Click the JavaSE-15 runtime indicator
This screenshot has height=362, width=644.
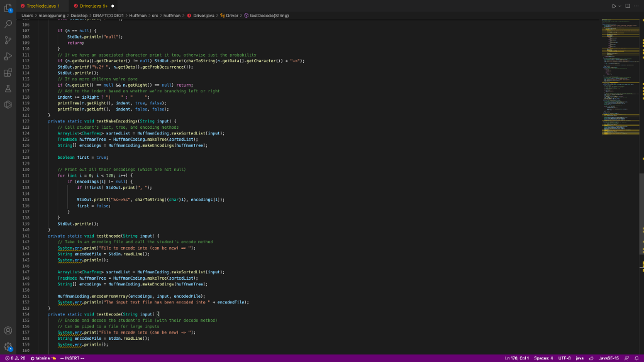click(609, 358)
